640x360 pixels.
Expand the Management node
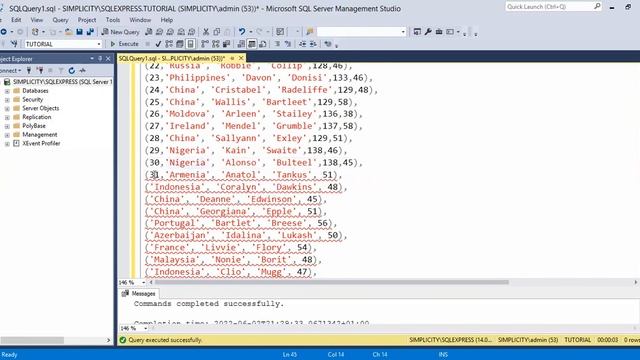(7, 135)
